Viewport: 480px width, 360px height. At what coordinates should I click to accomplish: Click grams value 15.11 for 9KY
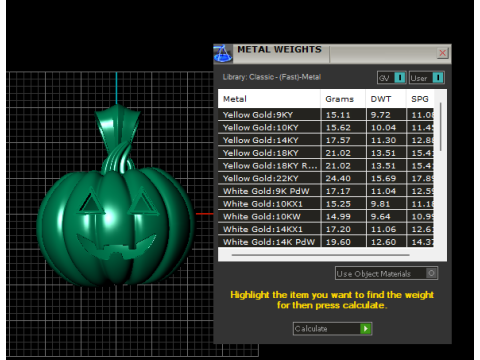338,115
